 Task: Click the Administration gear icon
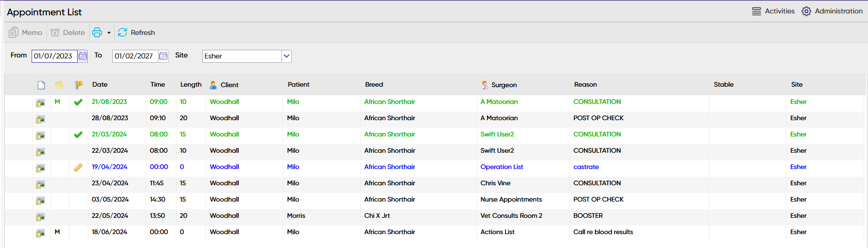(x=806, y=11)
